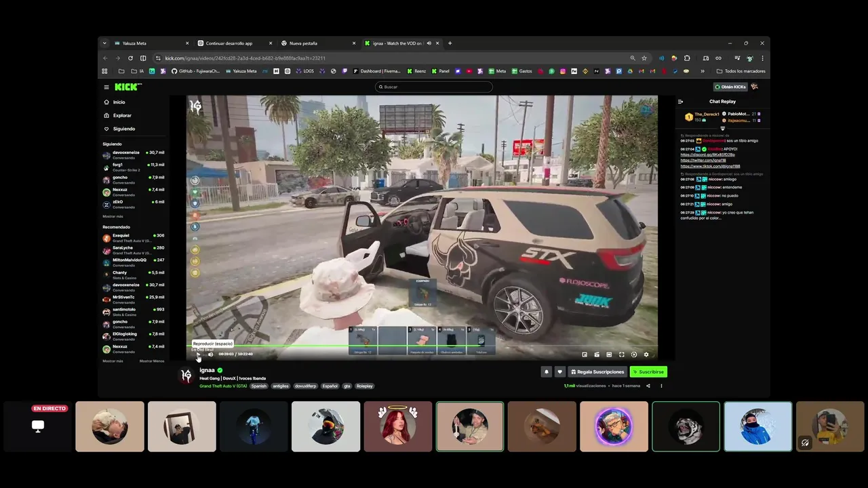Open the browser extensions puzzle icon
Viewport: 868px width, 488px height.
pyautogui.click(x=687, y=58)
